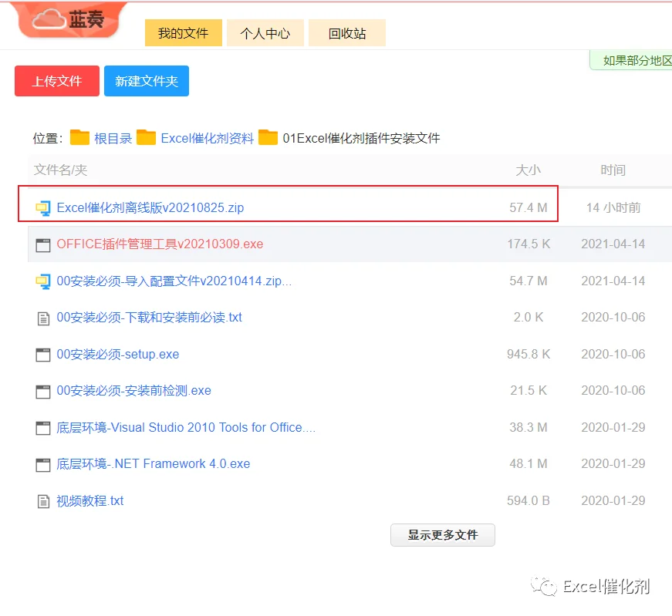
Task: Open 底层环境-.NET Framework 4.0.exe file link
Action: (x=154, y=464)
